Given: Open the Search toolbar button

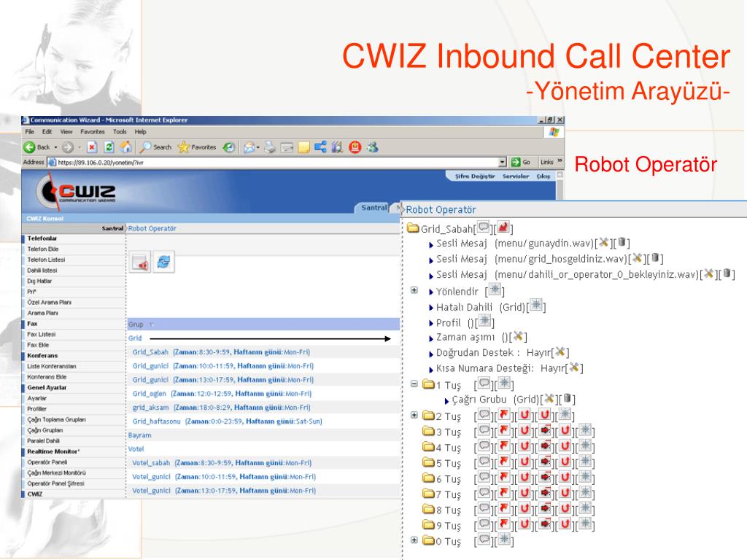Looking at the screenshot, I should pyautogui.click(x=155, y=147).
